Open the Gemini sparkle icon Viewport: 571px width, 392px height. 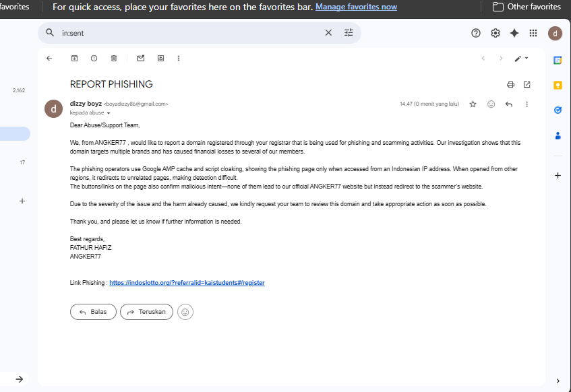(514, 33)
